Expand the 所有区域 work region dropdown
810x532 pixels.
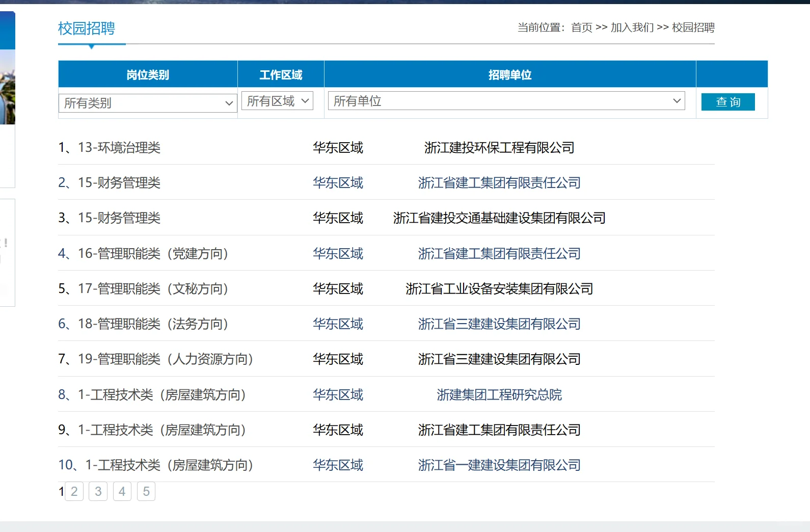[277, 101]
